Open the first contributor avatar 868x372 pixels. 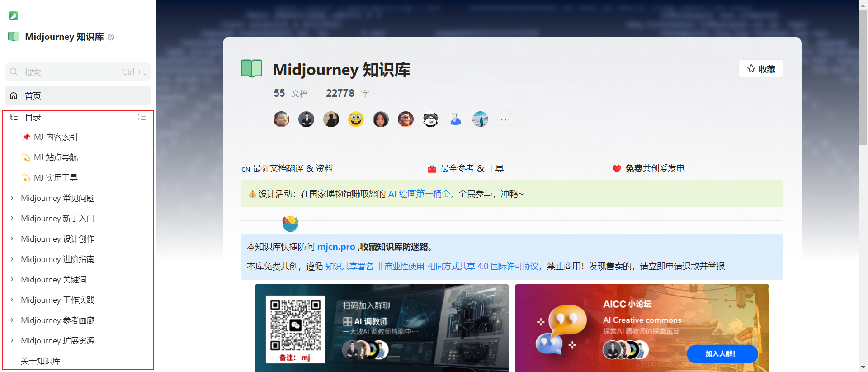281,119
